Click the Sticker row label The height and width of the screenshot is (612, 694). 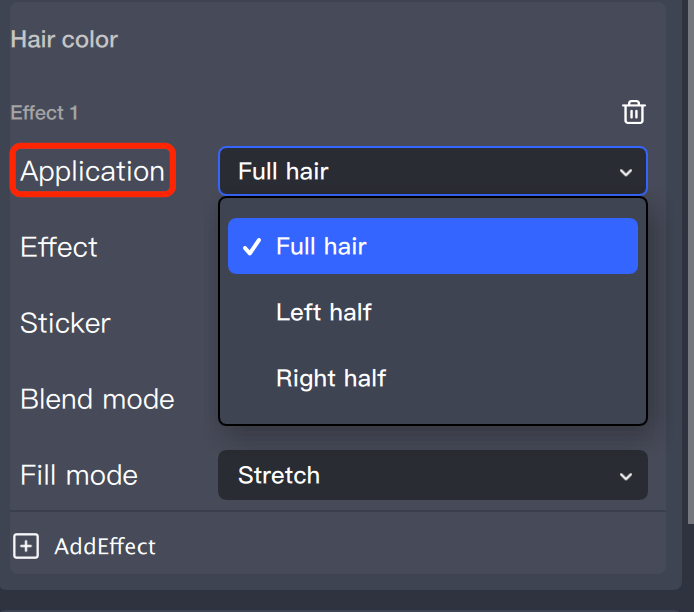[65, 323]
